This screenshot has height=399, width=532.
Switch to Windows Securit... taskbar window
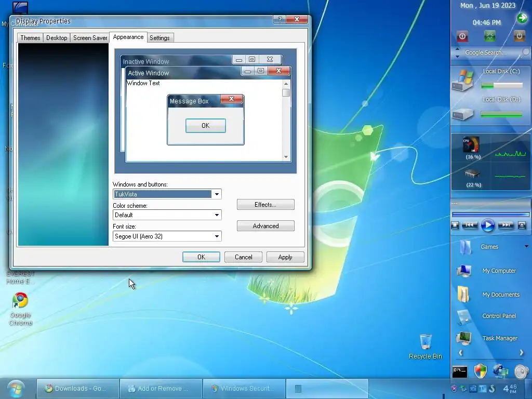pyautogui.click(x=244, y=389)
